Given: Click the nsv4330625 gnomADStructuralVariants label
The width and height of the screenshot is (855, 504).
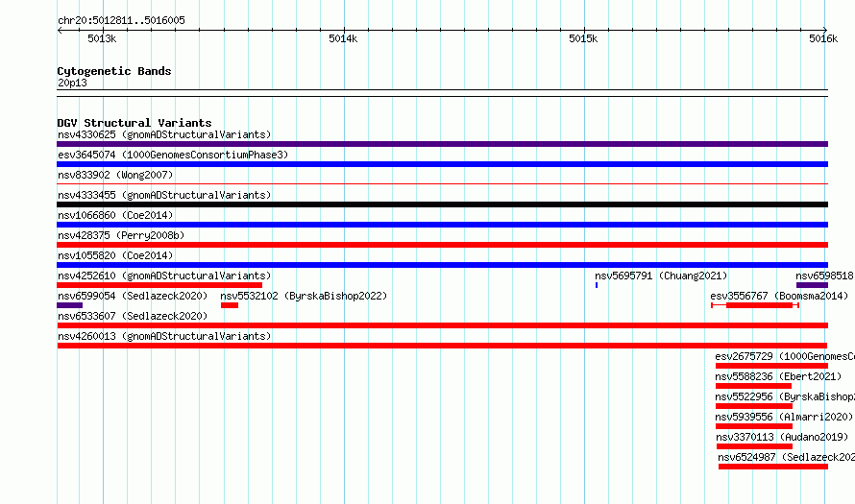Looking at the screenshot, I should 164,134.
